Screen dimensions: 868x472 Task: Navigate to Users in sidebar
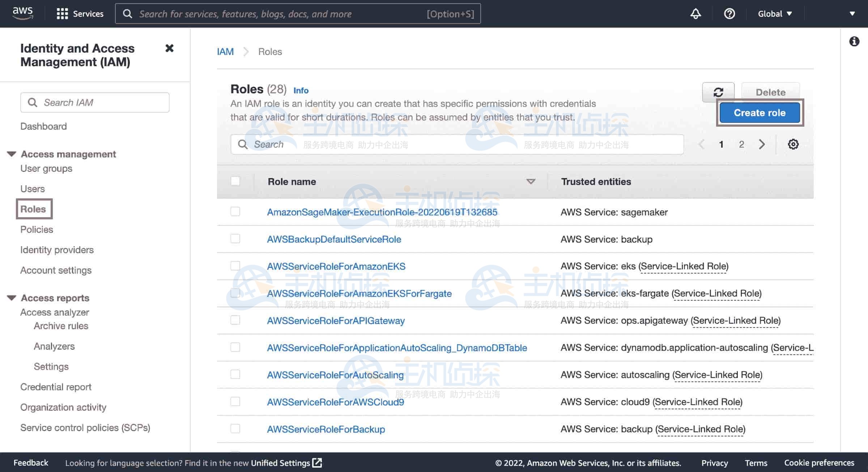point(33,189)
